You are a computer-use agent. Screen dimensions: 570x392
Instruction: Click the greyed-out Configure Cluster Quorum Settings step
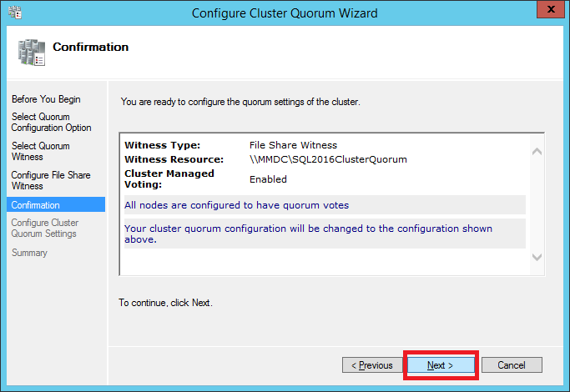click(45, 229)
